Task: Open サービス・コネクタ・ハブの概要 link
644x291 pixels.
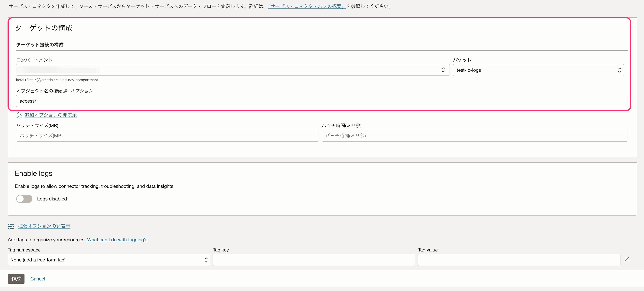Action: pyautogui.click(x=307, y=7)
